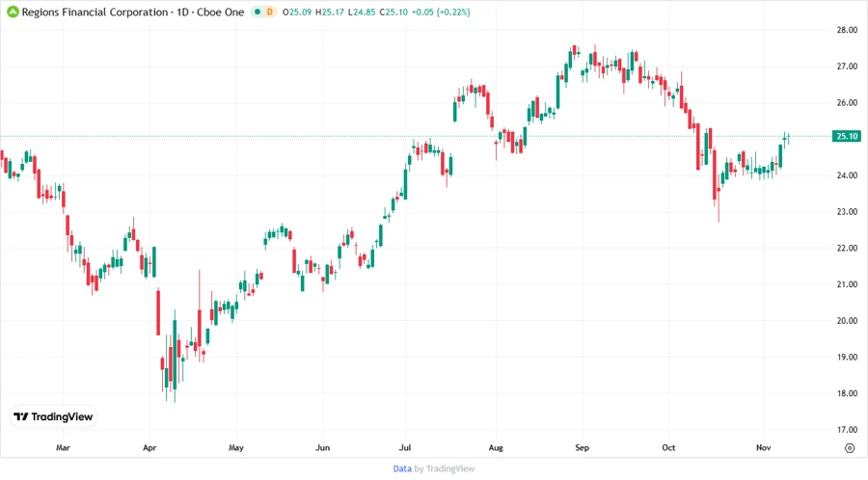Image resolution: width=868 pixels, height=480 pixels.
Task: Open the Data link in the footer
Action: tap(402, 469)
